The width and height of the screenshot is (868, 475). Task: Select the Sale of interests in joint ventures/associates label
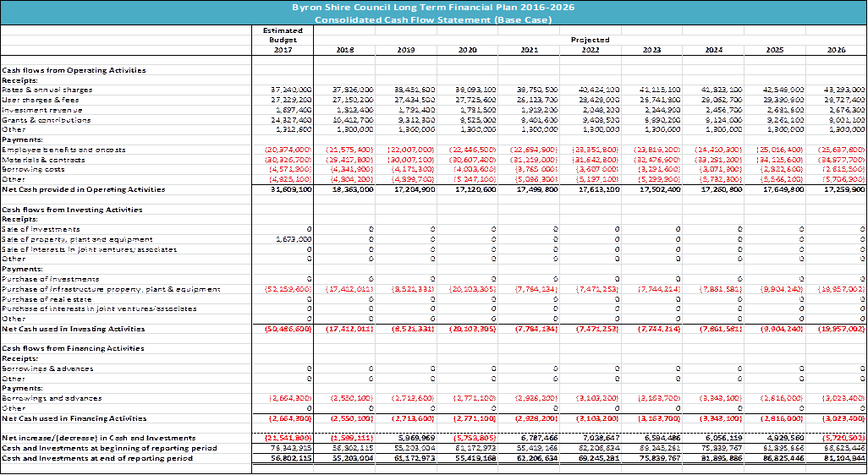point(90,248)
